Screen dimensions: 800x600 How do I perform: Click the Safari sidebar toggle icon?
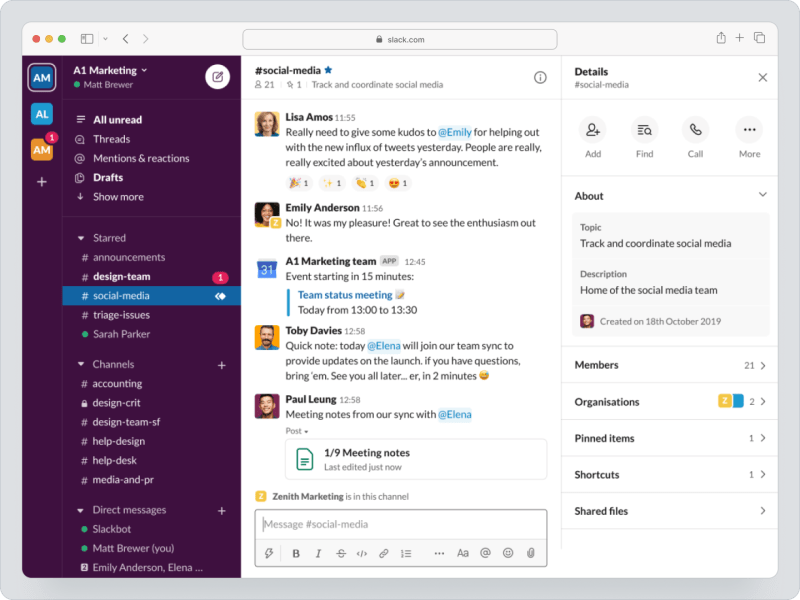(x=87, y=39)
